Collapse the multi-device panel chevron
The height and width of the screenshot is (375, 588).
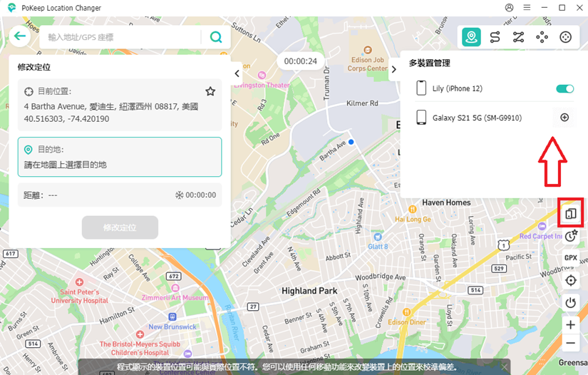tap(393, 69)
